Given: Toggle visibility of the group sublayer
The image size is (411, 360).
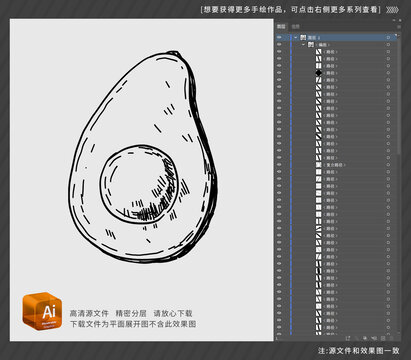Looking at the screenshot, I should pyautogui.click(x=279, y=45).
